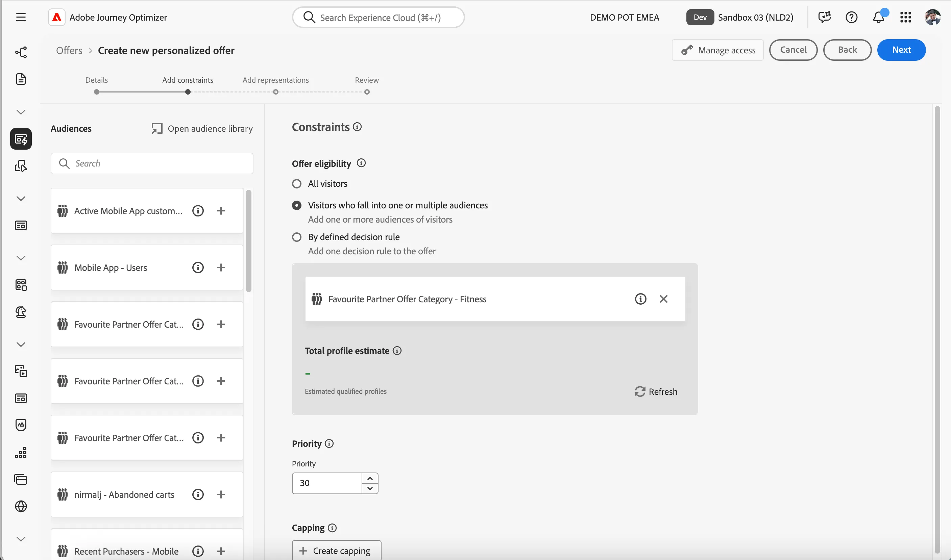Show Capping info tooltip
Viewport: 951px width, 560px height.
[332, 528]
